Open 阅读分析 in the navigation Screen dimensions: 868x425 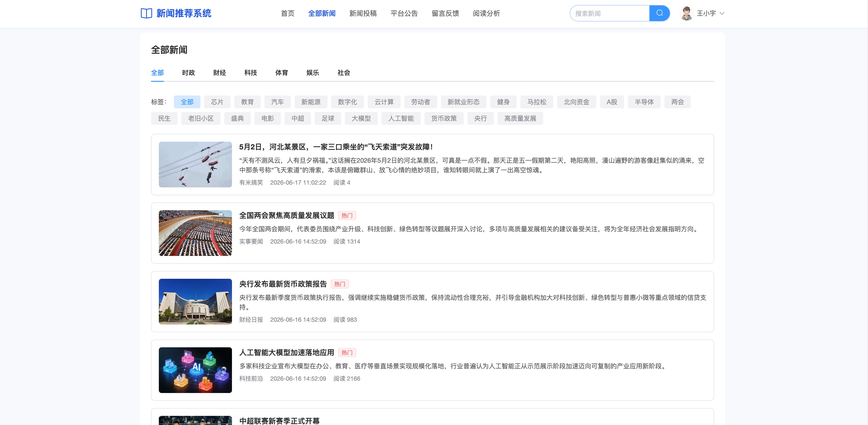(486, 13)
